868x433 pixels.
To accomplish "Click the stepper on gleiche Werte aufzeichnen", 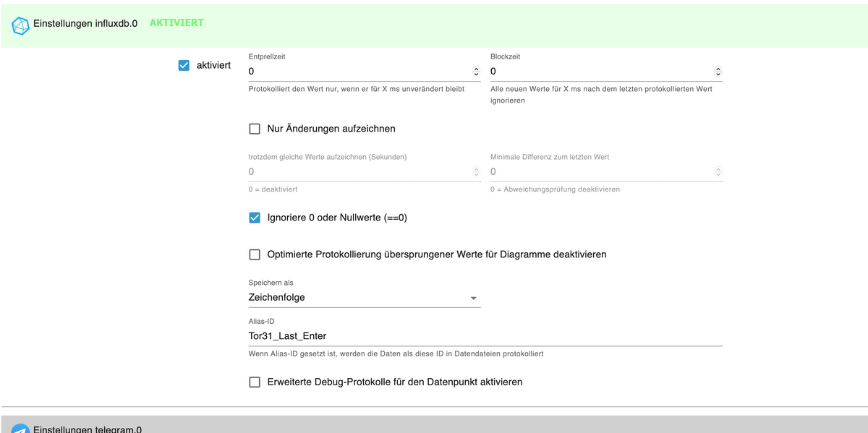I will (x=476, y=172).
